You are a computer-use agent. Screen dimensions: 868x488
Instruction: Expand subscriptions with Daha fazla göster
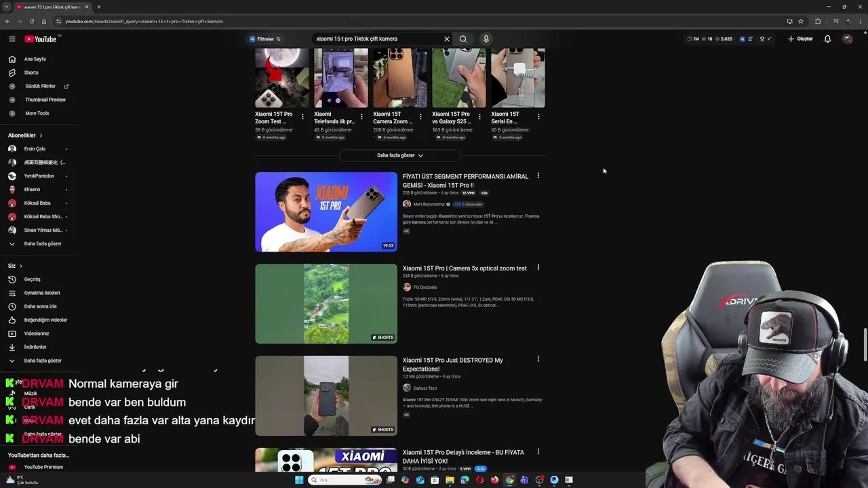(x=42, y=244)
